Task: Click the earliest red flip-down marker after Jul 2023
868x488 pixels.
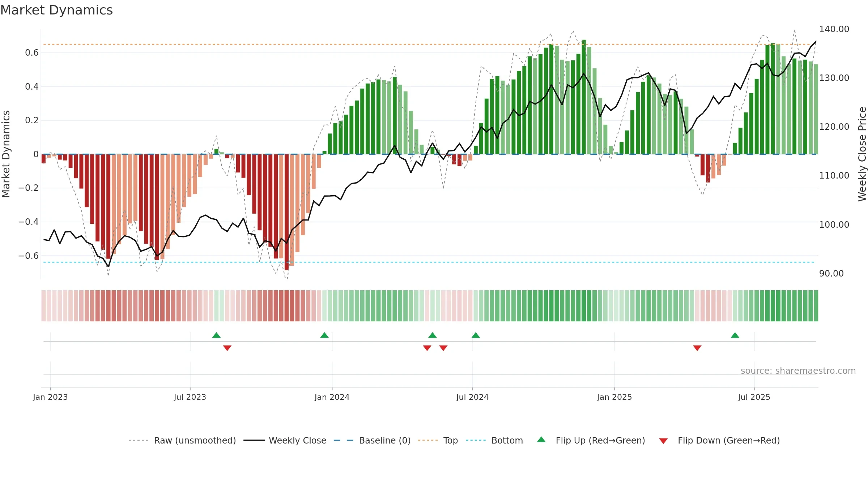Action: click(x=227, y=348)
